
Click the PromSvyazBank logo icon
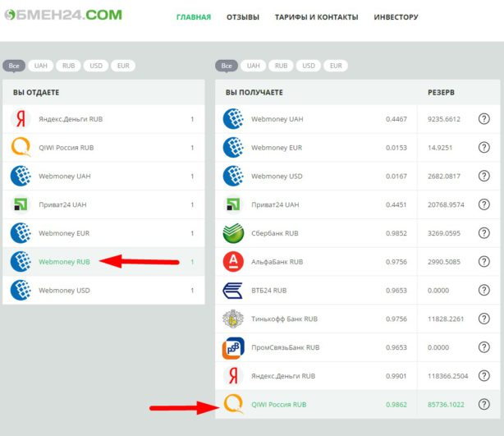[233, 347]
